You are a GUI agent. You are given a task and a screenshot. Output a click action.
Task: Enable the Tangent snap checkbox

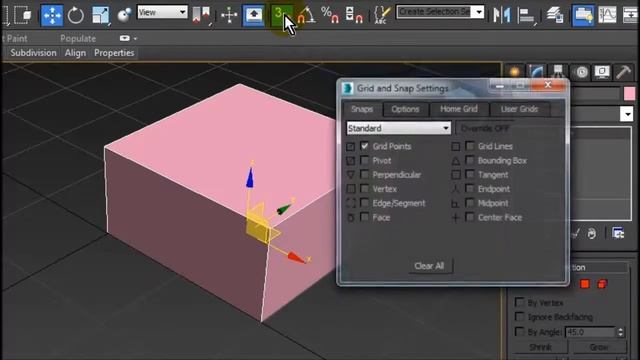pyautogui.click(x=470, y=174)
